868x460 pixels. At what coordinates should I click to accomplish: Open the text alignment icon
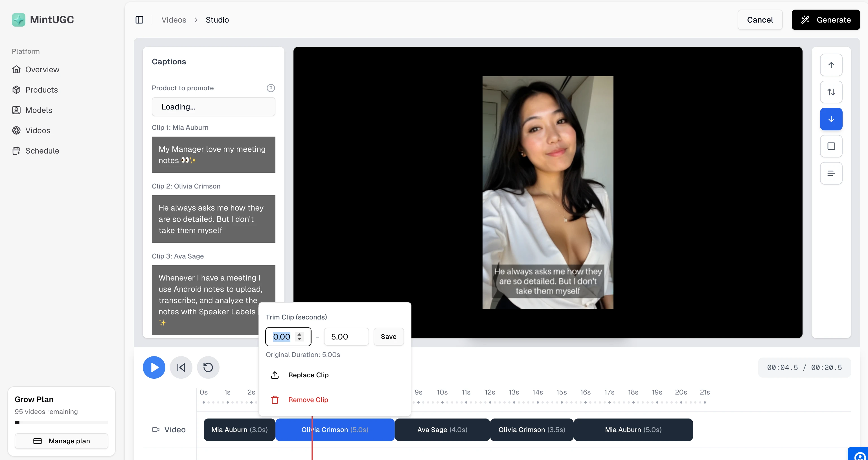[x=831, y=174]
